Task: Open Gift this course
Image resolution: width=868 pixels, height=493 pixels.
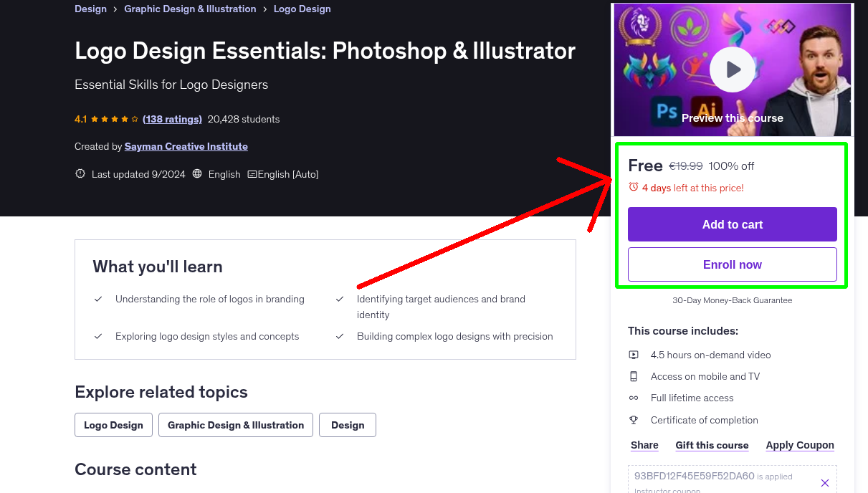Action: [712, 445]
